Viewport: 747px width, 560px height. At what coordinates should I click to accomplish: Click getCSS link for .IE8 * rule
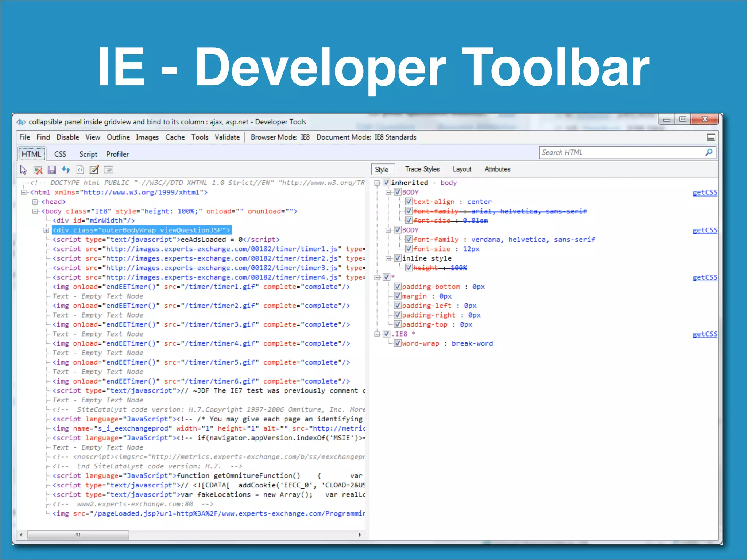click(x=705, y=334)
